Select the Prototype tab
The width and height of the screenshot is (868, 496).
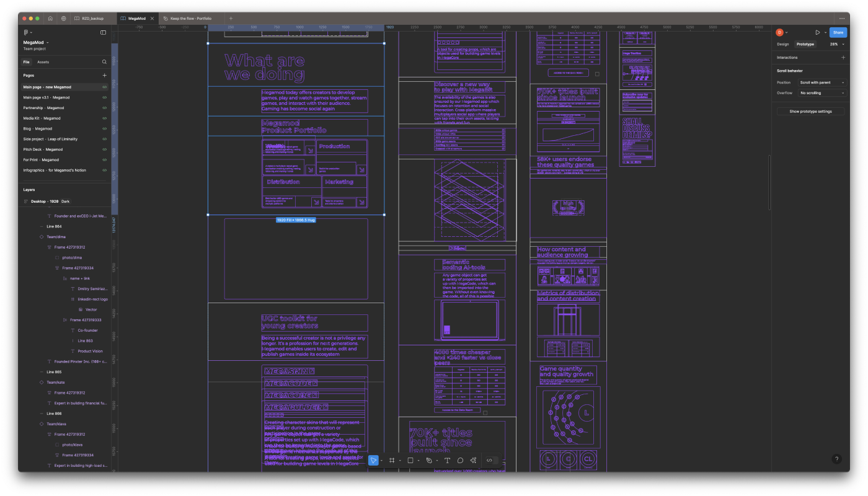(805, 44)
